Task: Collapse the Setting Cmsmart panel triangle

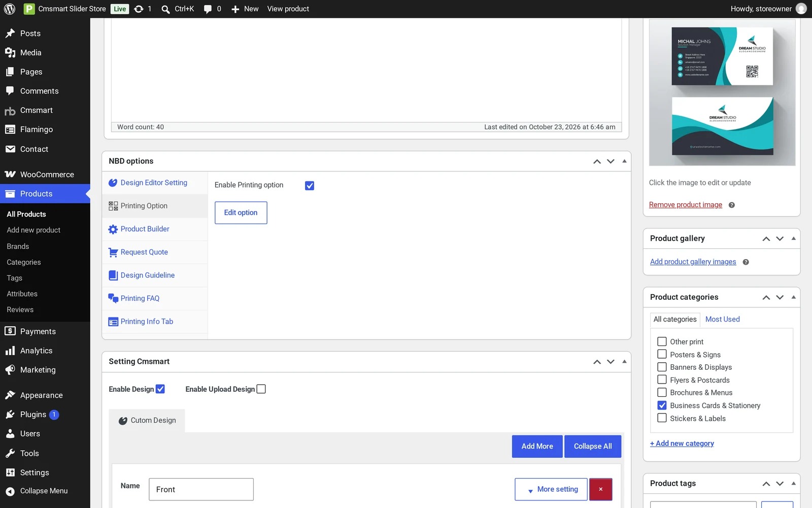Action: [x=624, y=362]
